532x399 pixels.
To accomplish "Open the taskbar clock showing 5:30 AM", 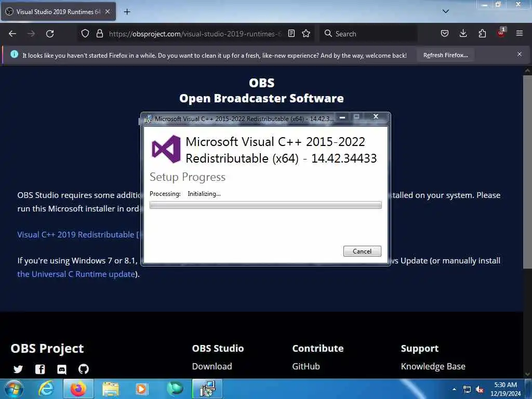I will pos(506,389).
